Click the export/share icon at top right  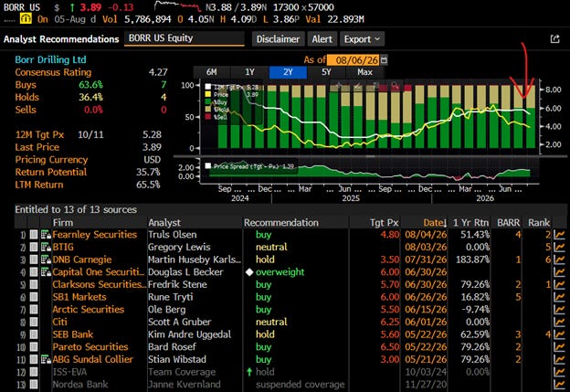pos(554,38)
